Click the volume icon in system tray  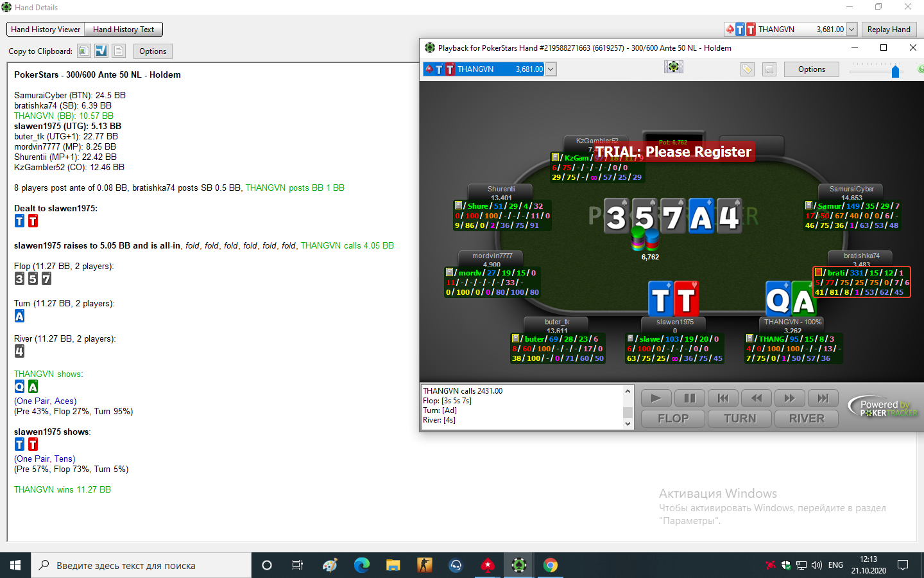pos(817,565)
